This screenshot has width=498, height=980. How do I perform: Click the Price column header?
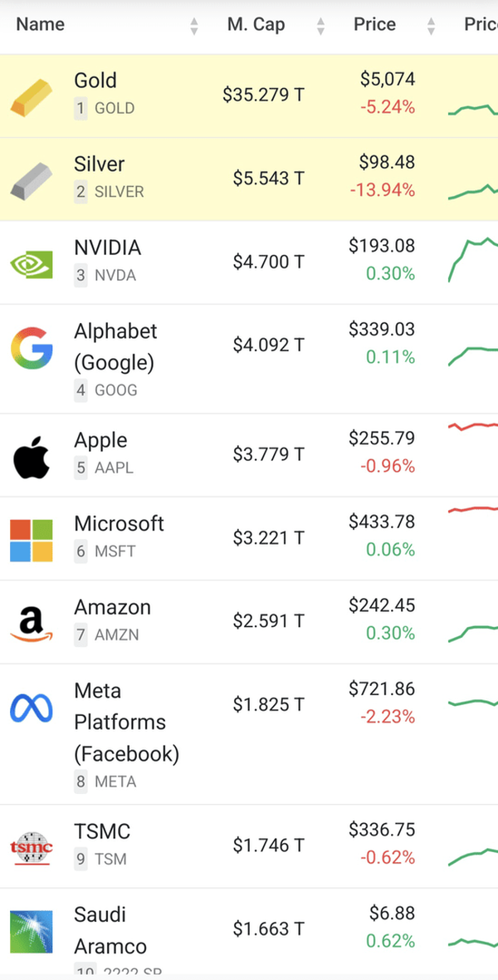(374, 25)
